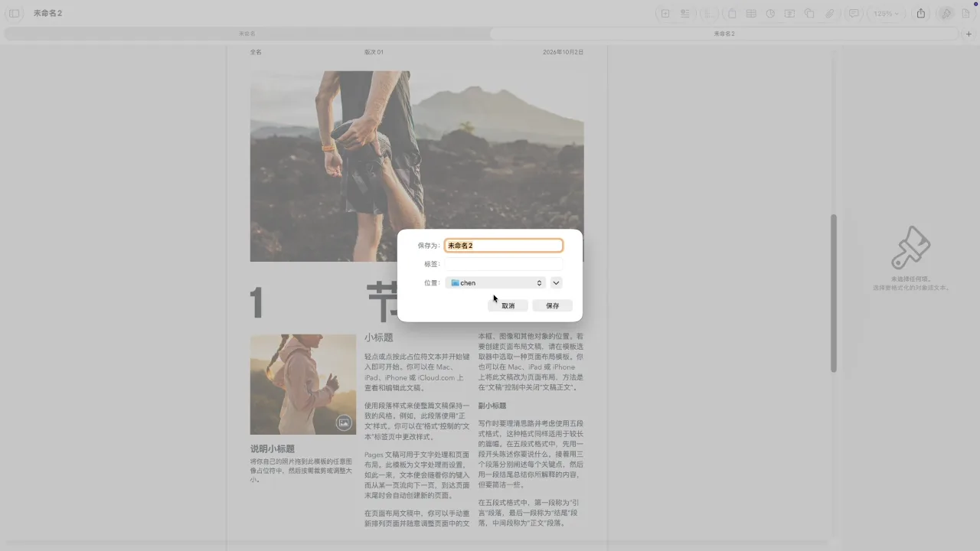Insert a text box from toolbar
980x551 pixels.
point(789,14)
